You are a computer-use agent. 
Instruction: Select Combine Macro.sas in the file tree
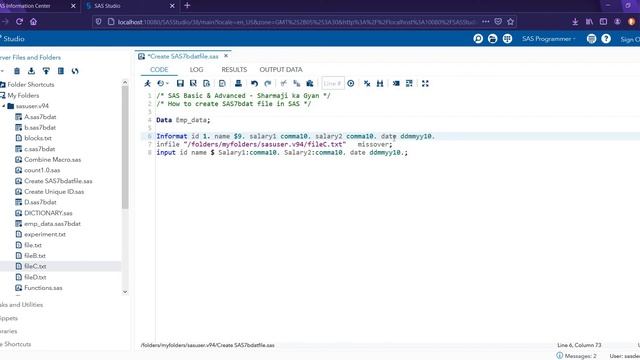(x=53, y=160)
